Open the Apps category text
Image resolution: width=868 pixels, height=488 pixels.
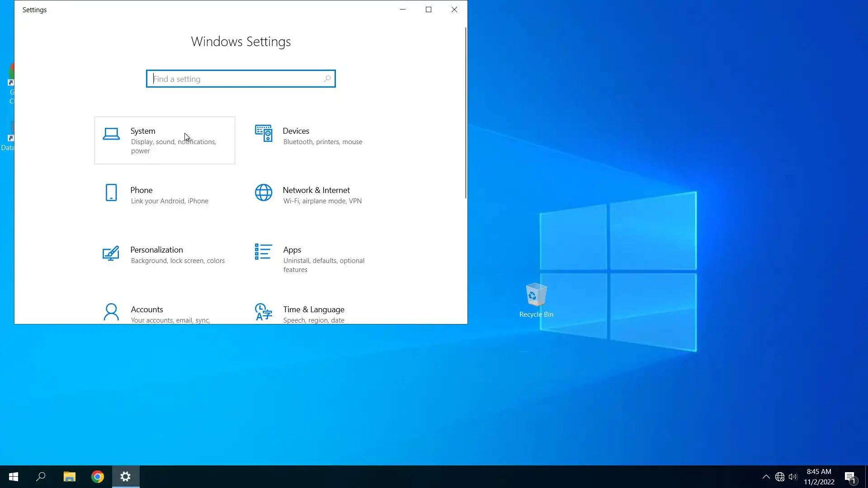292,250
